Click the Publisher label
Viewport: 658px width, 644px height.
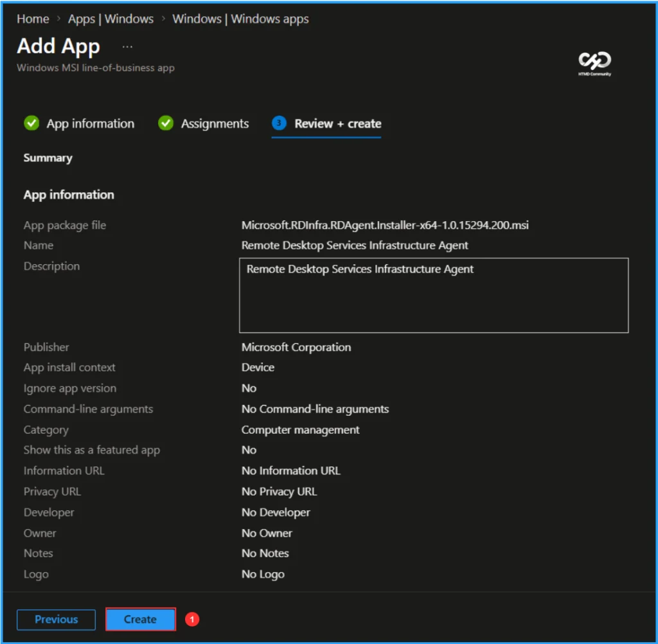[x=46, y=347]
